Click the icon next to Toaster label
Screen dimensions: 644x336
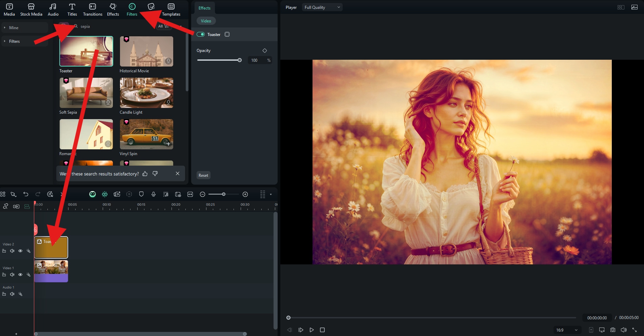[227, 34]
